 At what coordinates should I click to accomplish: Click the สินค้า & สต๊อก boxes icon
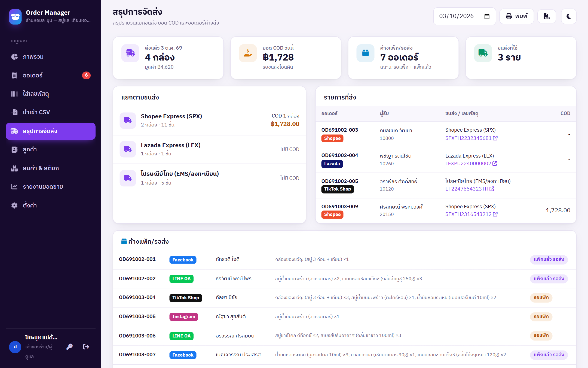pos(14,168)
